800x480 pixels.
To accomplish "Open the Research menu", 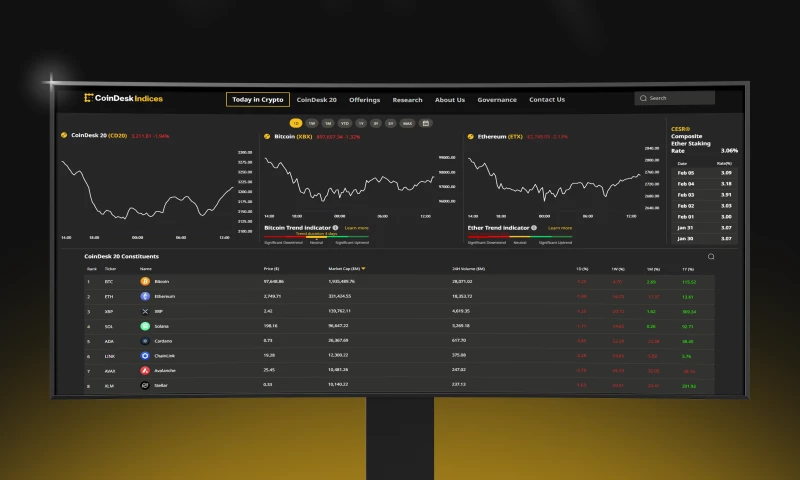I will tap(407, 99).
